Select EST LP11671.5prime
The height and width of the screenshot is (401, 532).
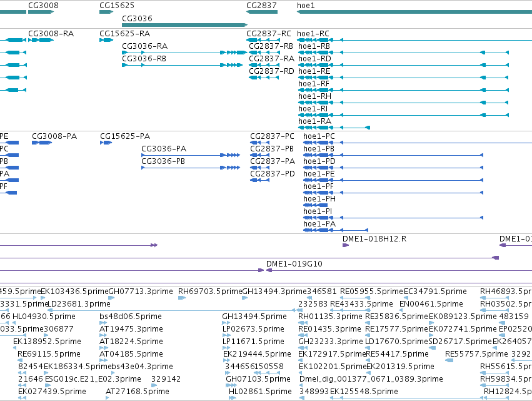pos(226,348)
